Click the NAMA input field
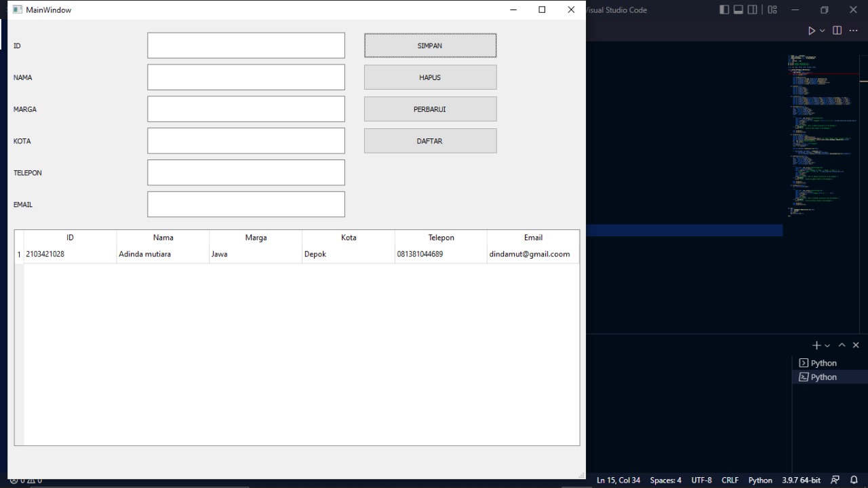 (245, 77)
